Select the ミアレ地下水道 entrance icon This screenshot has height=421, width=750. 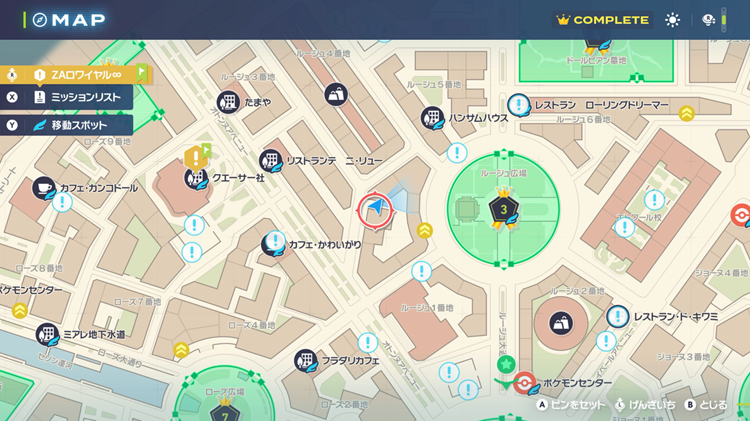[47, 334]
